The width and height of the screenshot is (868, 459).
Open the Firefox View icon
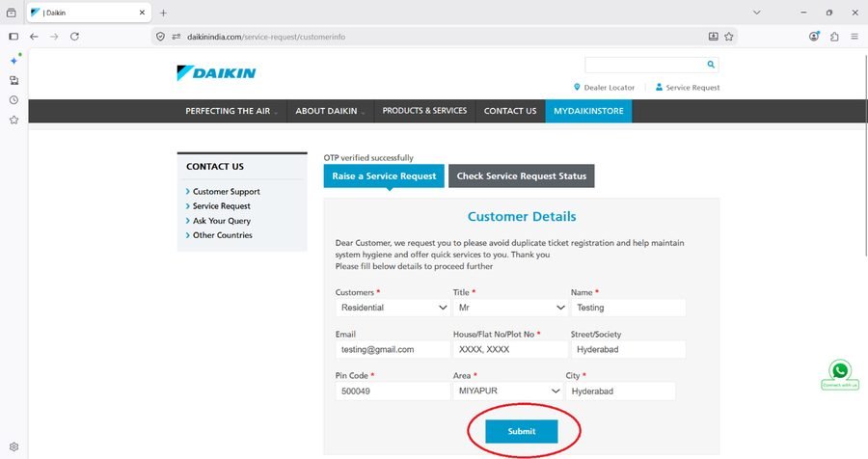(x=11, y=13)
